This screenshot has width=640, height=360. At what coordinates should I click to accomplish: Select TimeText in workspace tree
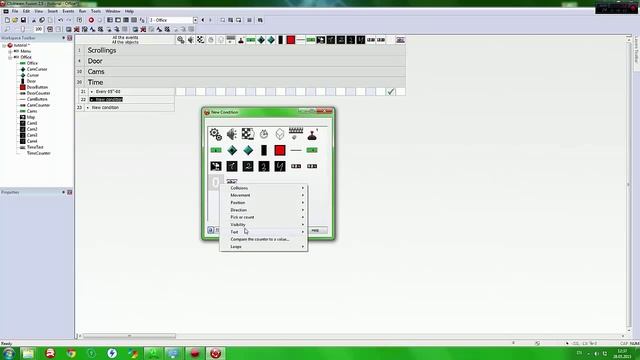tap(35, 147)
